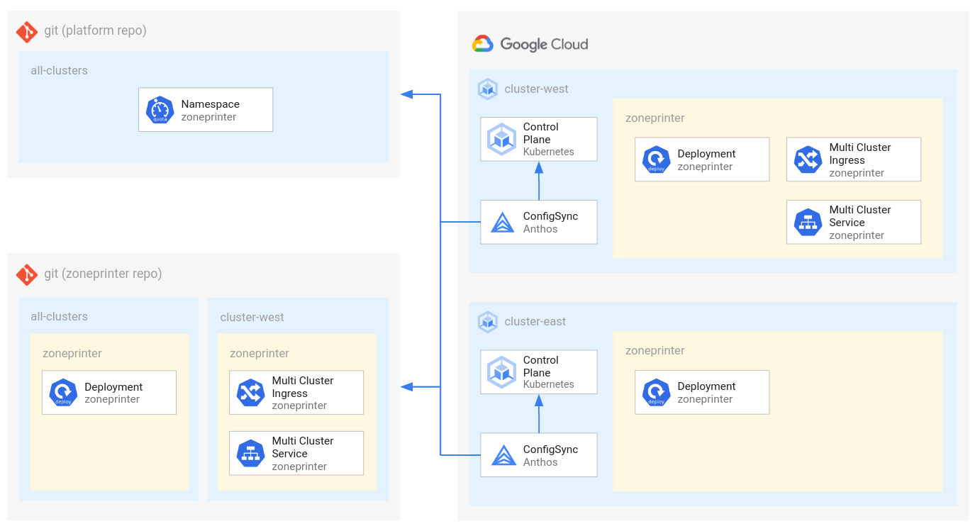Image resolution: width=980 pixels, height=531 pixels.
Task: Click the 'zoneprinter' namespace label in Google Cloud cluster-west
Action: (655, 118)
